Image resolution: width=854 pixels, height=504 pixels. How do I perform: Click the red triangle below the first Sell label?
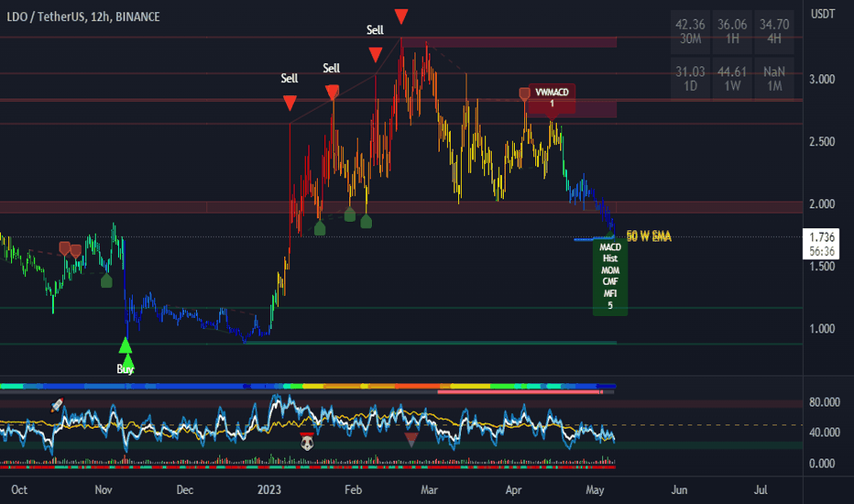pyautogui.click(x=290, y=103)
